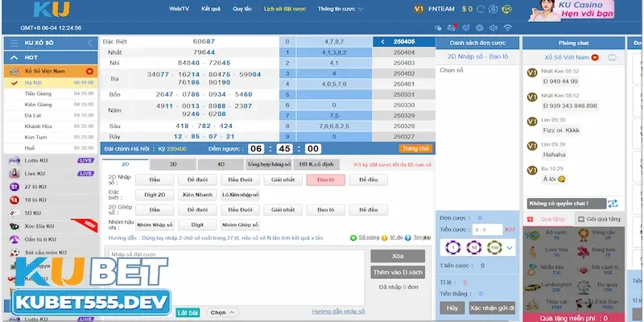Image resolution: width=644 pixels, height=322 pixels.
Task: Click the Hủy button
Action: [452, 308]
